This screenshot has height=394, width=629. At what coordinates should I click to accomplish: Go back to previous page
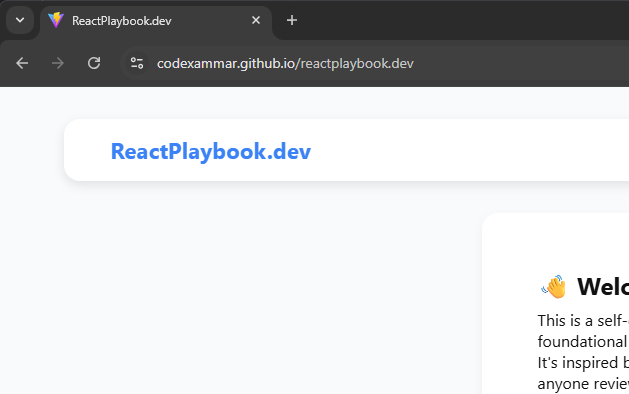click(22, 63)
